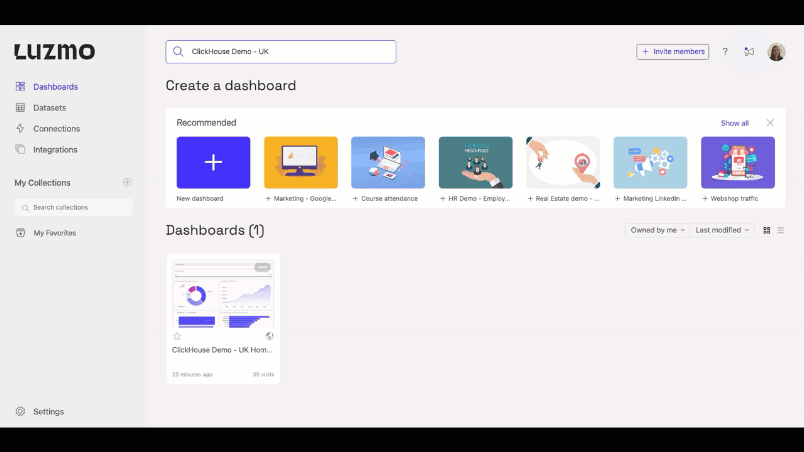804x452 pixels.
Task: Select the New dashboard tile
Action: tap(213, 163)
